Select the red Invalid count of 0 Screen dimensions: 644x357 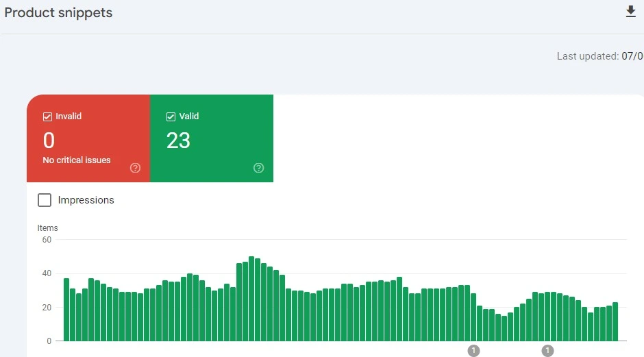pos(49,140)
